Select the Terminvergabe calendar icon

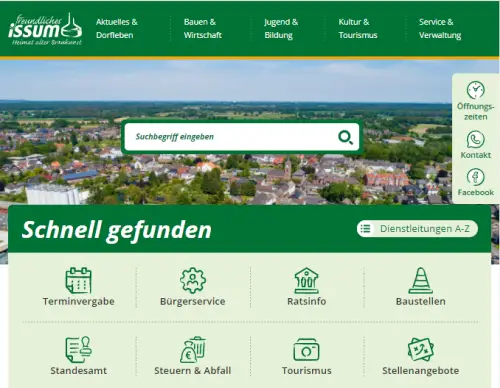pyautogui.click(x=78, y=280)
